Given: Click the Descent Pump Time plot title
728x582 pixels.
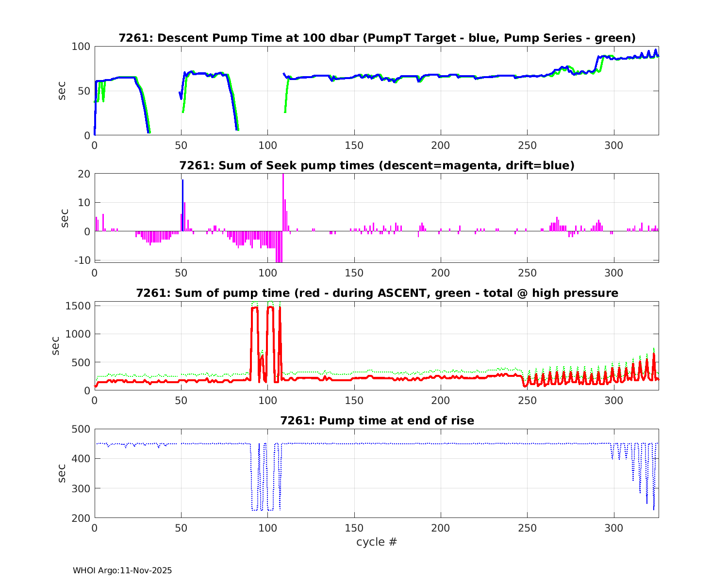Looking at the screenshot, I should [377, 38].
